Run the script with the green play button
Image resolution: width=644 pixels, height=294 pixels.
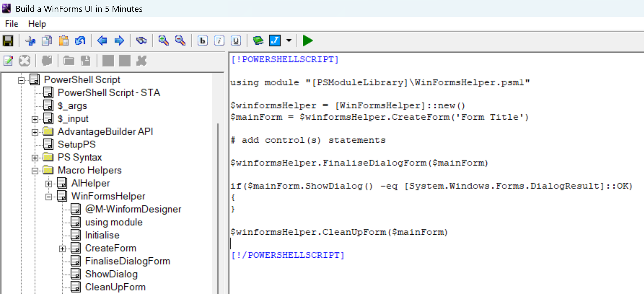[308, 41]
